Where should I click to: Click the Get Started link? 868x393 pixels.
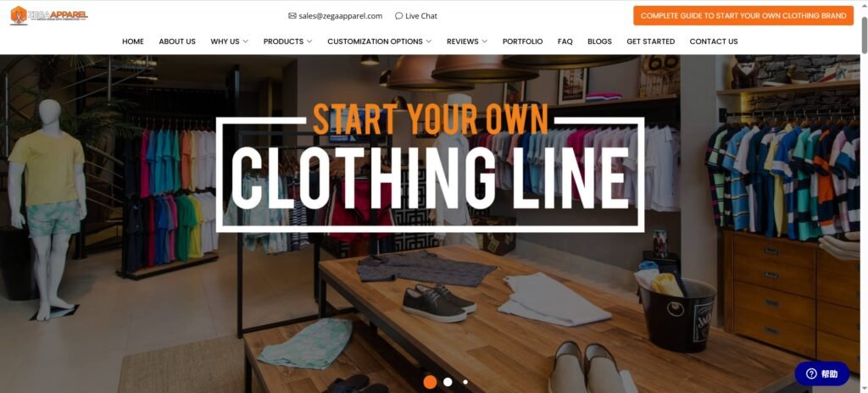point(650,41)
